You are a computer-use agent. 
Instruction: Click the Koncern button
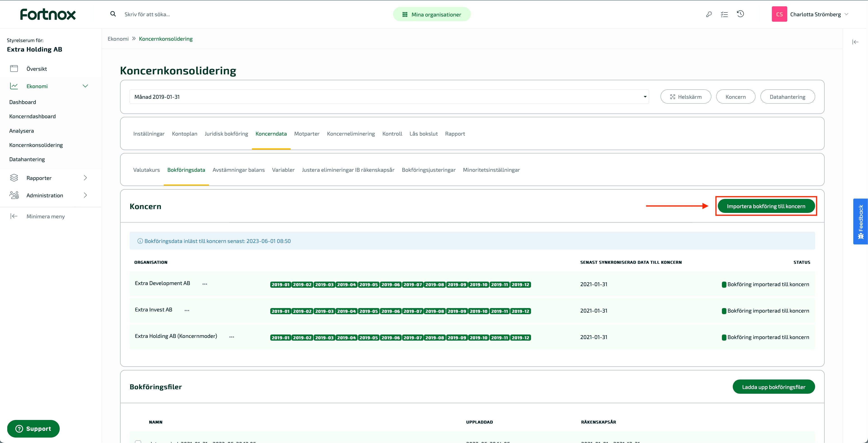[x=735, y=97]
